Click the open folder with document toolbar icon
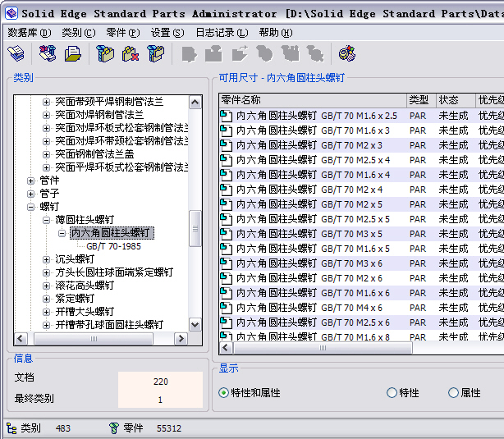The width and height of the screenshot is (504, 439). (73, 53)
